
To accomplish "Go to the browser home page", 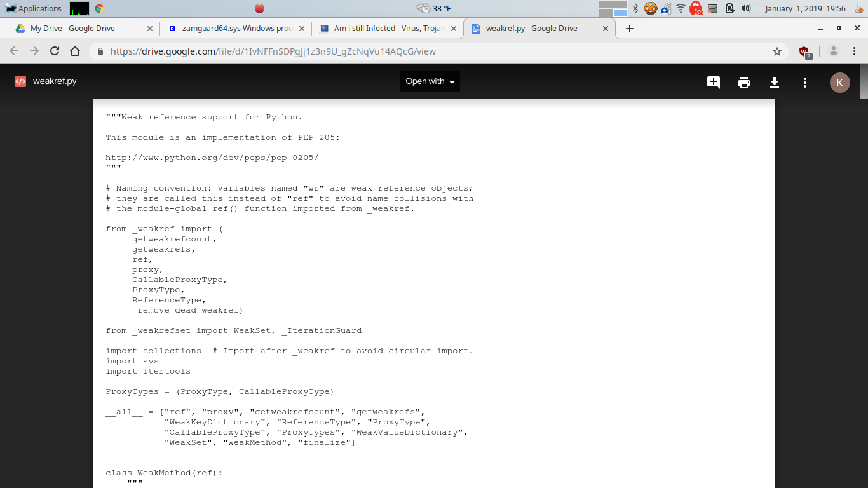I will coord(75,51).
